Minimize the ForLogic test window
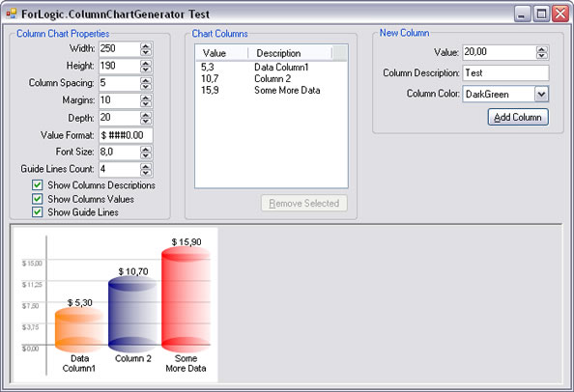 (x=523, y=14)
